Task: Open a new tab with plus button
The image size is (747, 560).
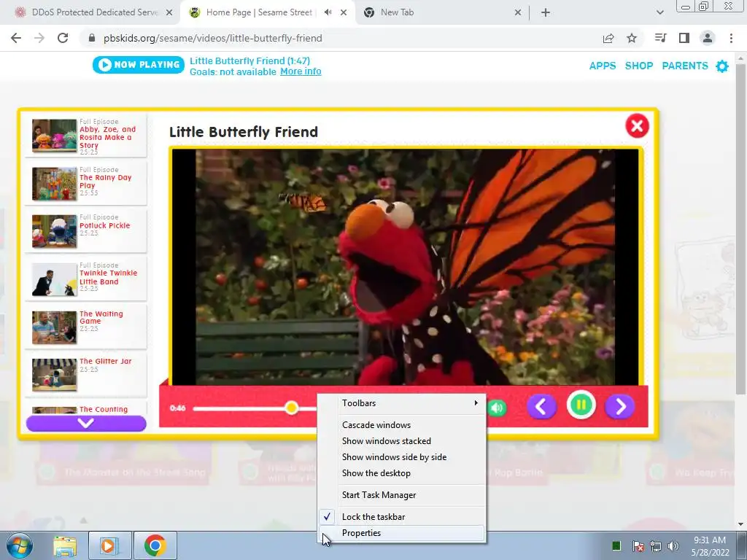Action: tap(546, 12)
